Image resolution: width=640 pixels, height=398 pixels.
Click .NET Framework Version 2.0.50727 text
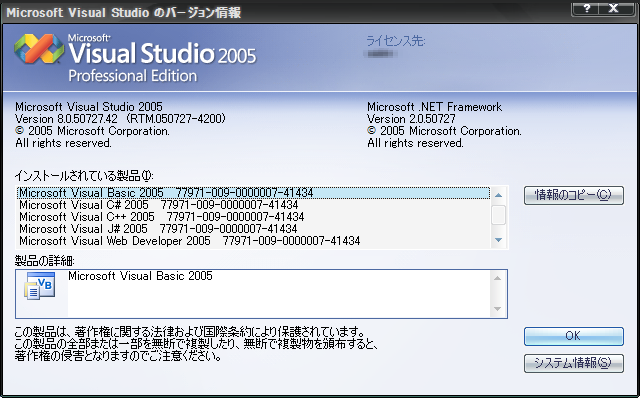[411, 119]
